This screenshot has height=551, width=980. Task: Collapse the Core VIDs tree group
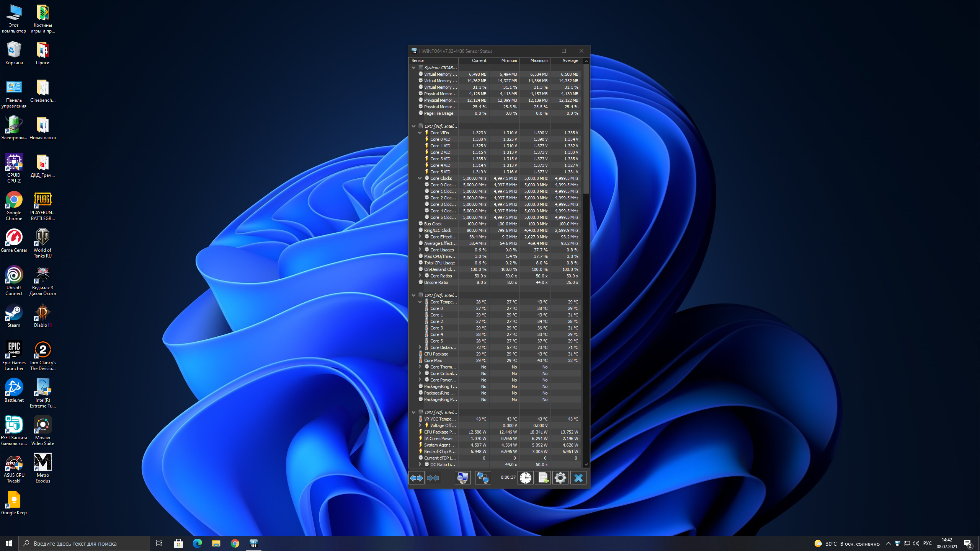tap(420, 133)
